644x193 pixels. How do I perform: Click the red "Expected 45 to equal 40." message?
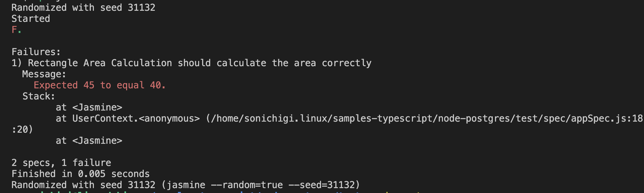(100, 85)
